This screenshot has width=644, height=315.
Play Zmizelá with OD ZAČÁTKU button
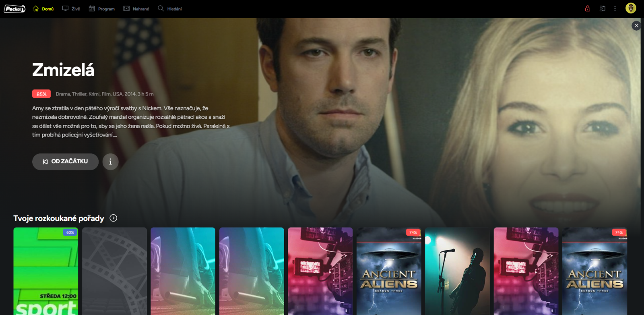click(65, 162)
